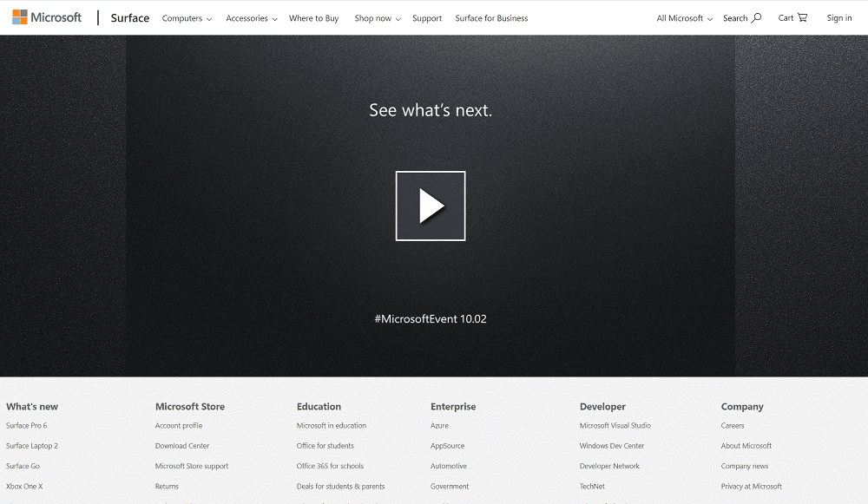Image resolution: width=868 pixels, height=504 pixels.
Task: Open the Careers link
Action: (733, 425)
